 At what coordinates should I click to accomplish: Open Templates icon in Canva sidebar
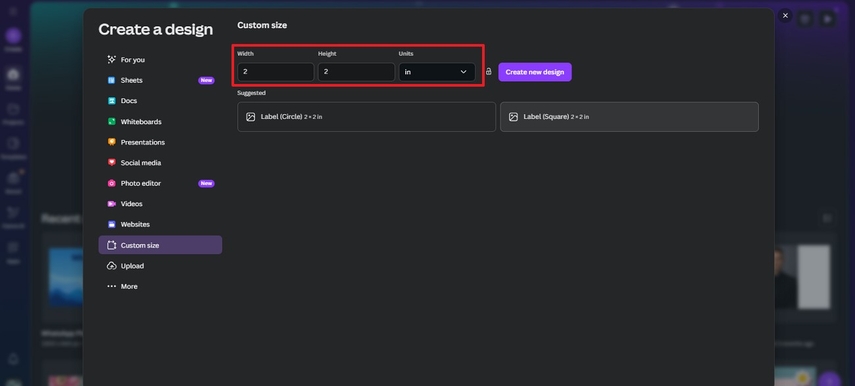click(x=13, y=143)
